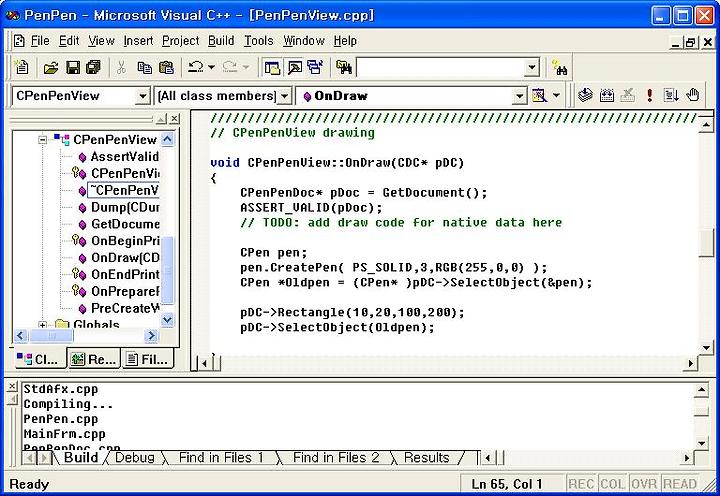Viewport: 720px width, 496px height.
Task: Select the Find in Files 1 tab
Action: coord(221,458)
